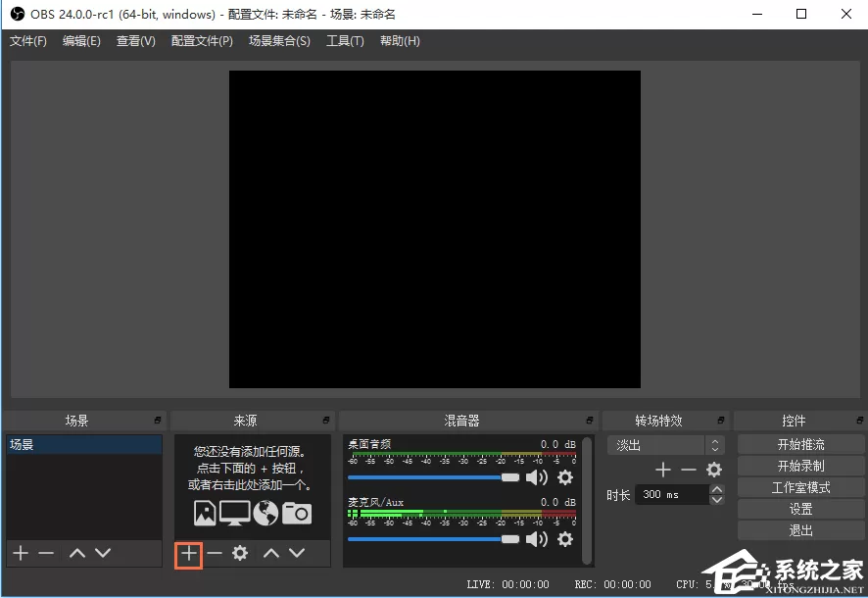Click 开始录制 button

[x=800, y=467]
